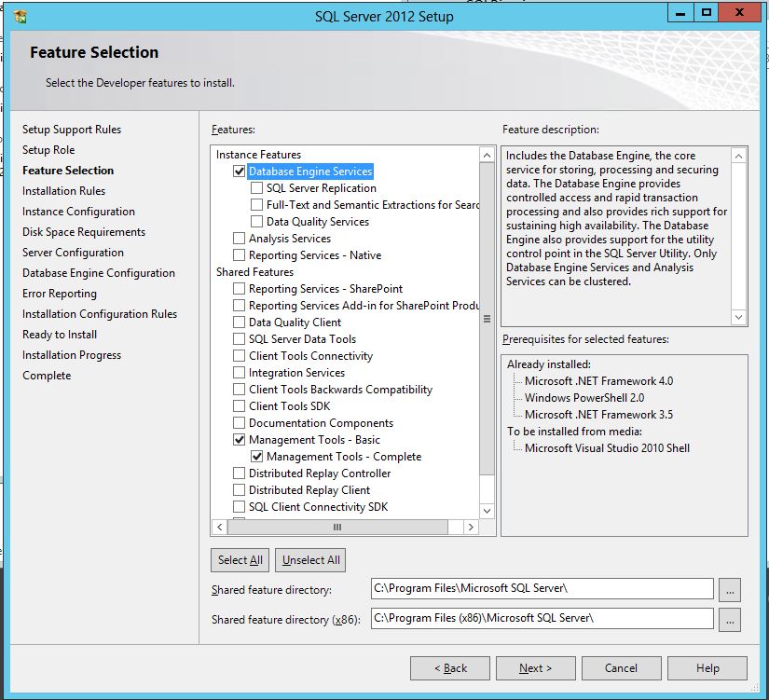Check the Distributed Replay Client checkbox

[x=239, y=490]
